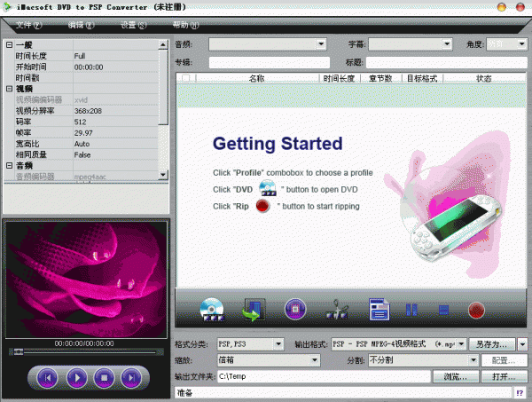The image size is (532, 402).
Task: Click the 浏览... browse button
Action: (x=456, y=376)
